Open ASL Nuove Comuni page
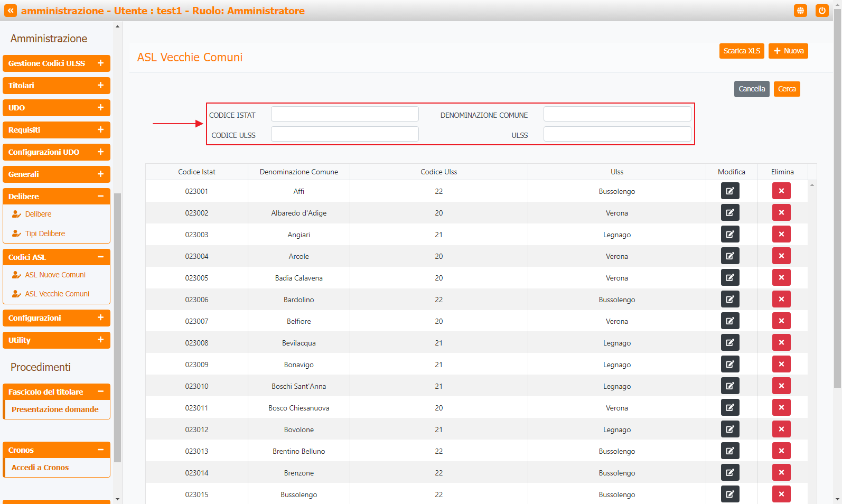The height and width of the screenshot is (504, 842). coord(55,275)
